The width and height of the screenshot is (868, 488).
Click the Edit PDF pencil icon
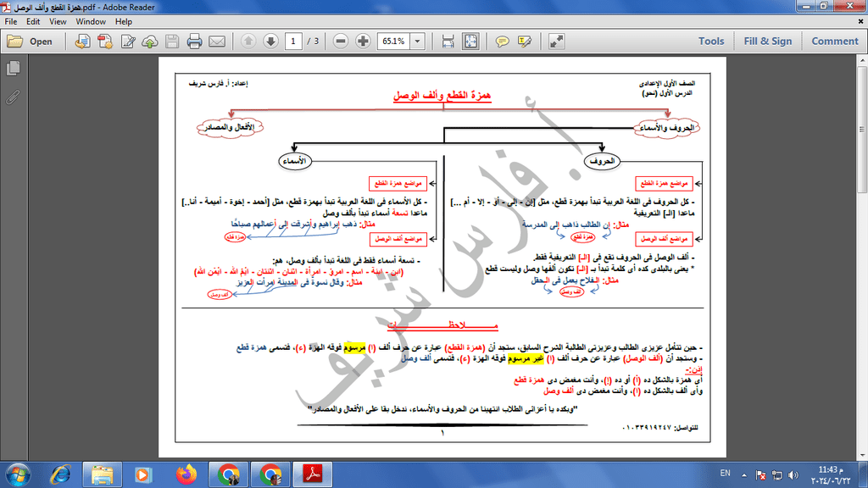(128, 42)
